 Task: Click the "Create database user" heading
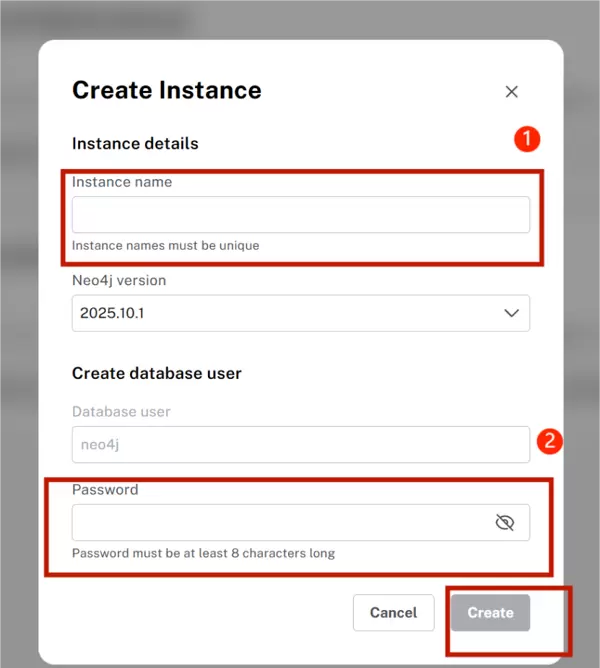tap(157, 373)
